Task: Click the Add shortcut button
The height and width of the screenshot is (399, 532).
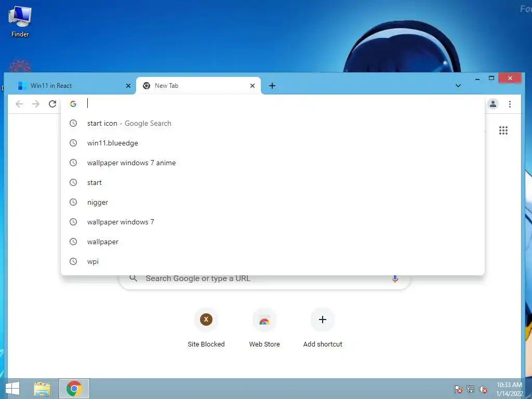Action: pyautogui.click(x=323, y=327)
